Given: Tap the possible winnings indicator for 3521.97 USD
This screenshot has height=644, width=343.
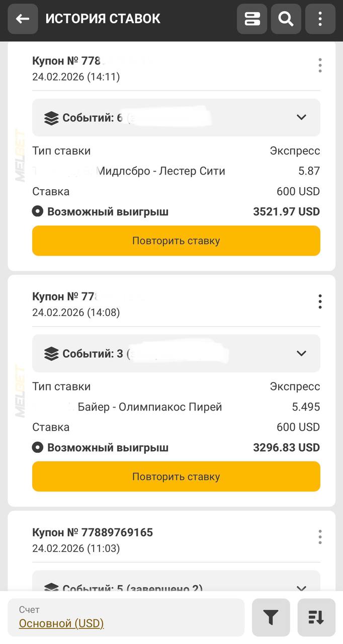Looking at the screenshot, I should point(38,212).
